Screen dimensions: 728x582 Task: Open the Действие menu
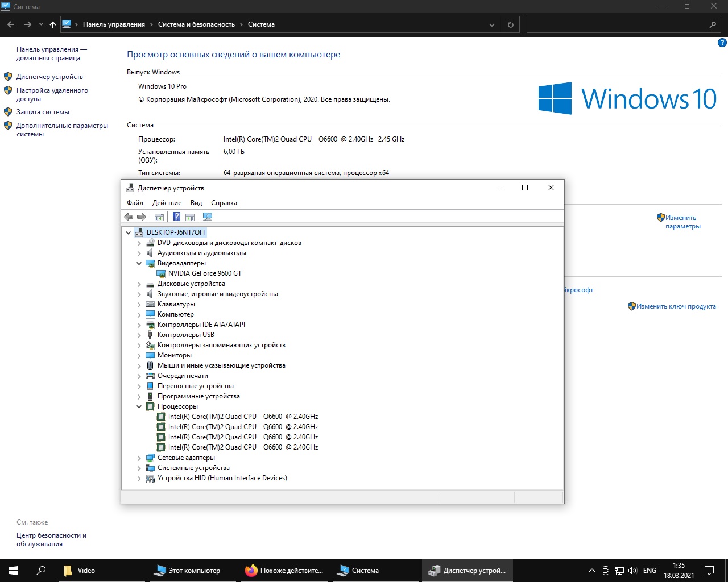[167, 203]
